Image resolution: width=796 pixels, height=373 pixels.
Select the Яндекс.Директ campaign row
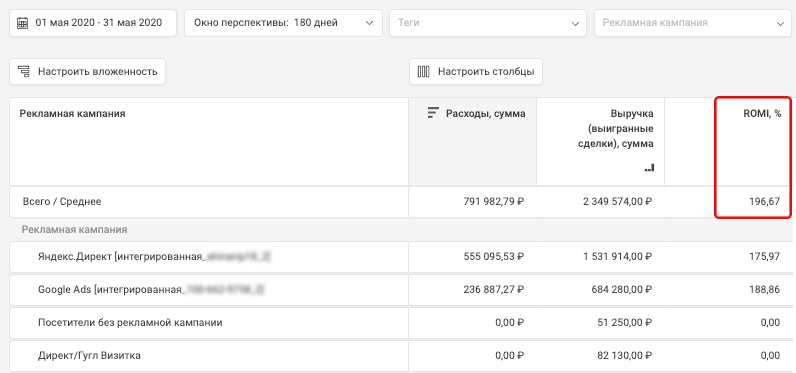coord(400,257)
